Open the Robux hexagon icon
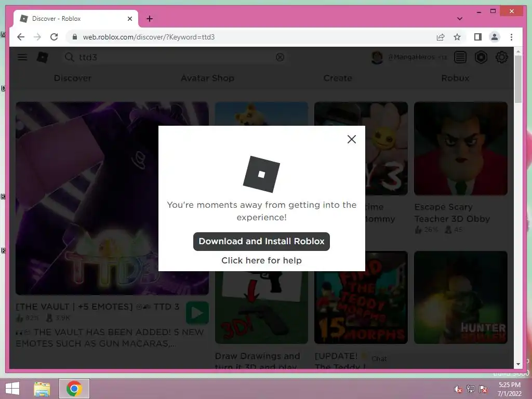 481,57
